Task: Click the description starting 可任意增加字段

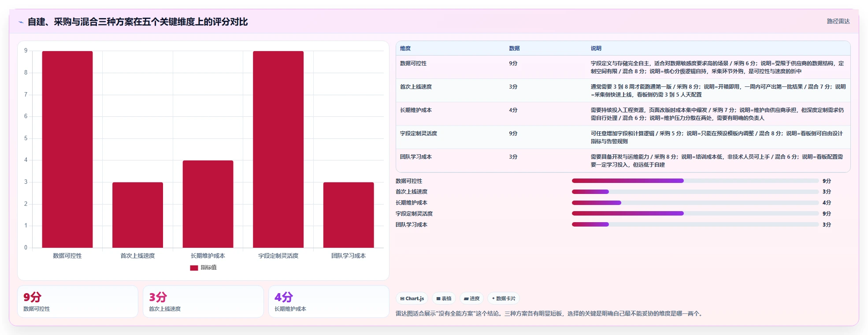Action: tap(717, 138)
